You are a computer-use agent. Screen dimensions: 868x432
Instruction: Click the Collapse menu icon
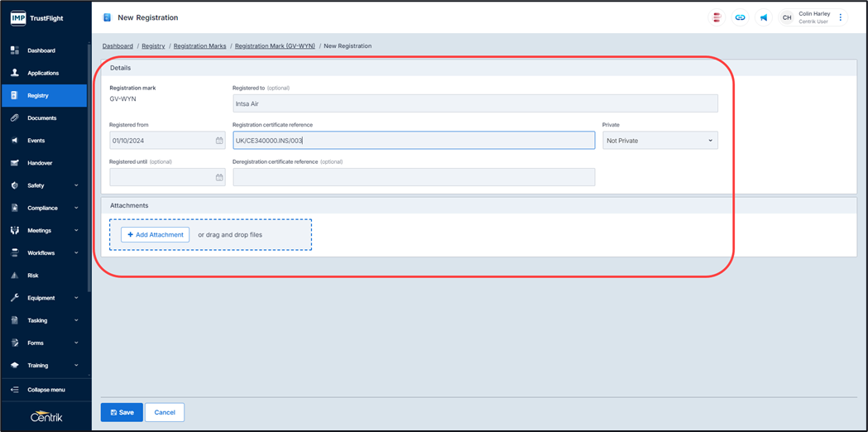pyautogui.click(x=15, y=390)
